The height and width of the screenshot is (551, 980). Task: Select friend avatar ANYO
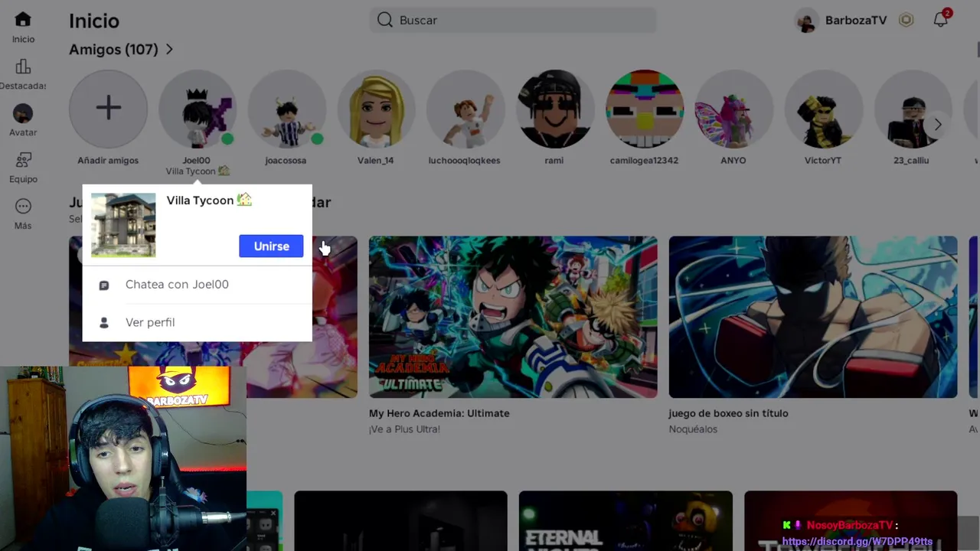coord(733,109)
